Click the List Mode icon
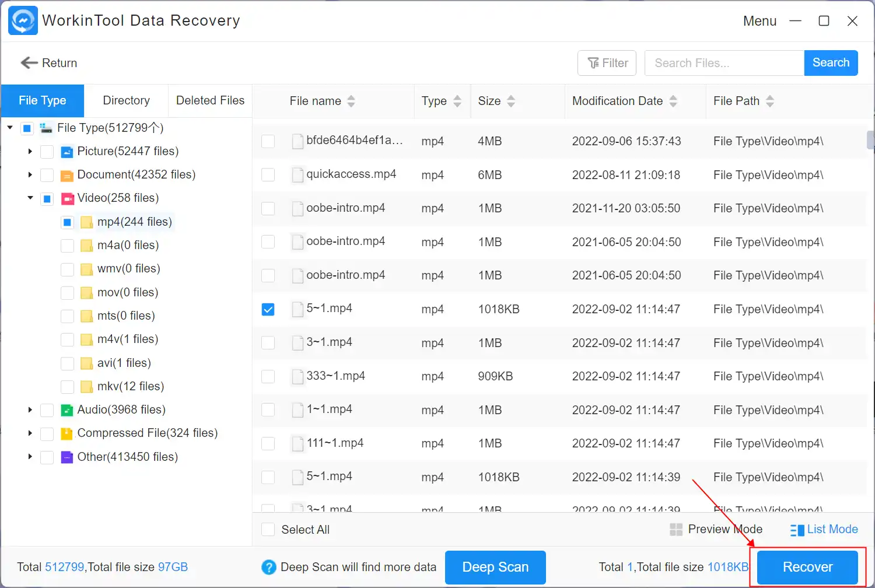875x588 pixels. pyautogui.click(x=797, y=530)
